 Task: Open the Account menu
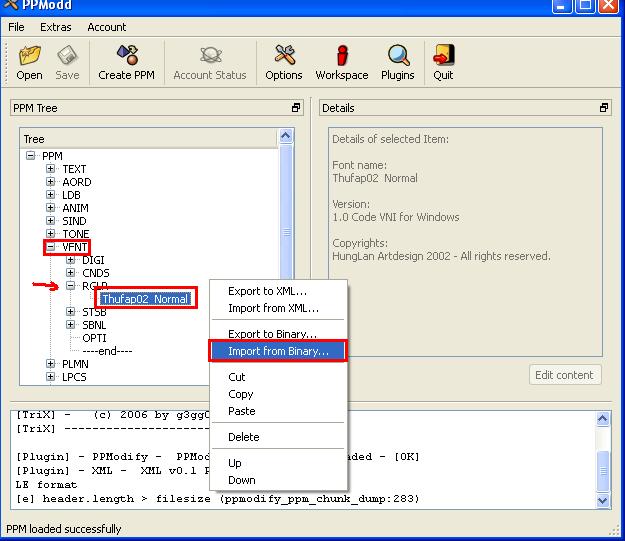coord(106,27)
